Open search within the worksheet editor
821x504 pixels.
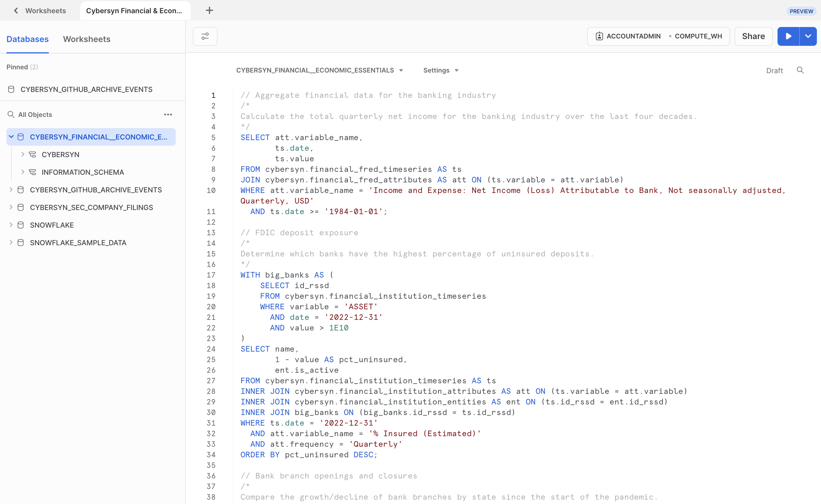800,70
